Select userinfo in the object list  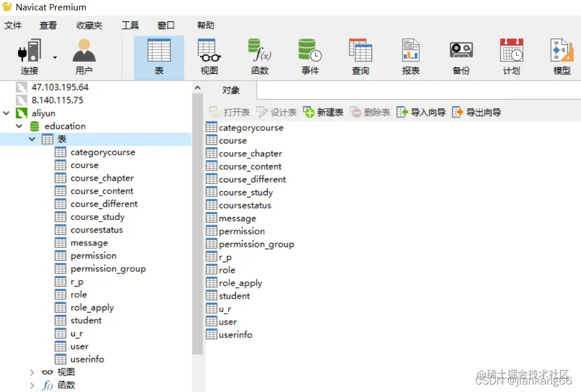[236, 334]
